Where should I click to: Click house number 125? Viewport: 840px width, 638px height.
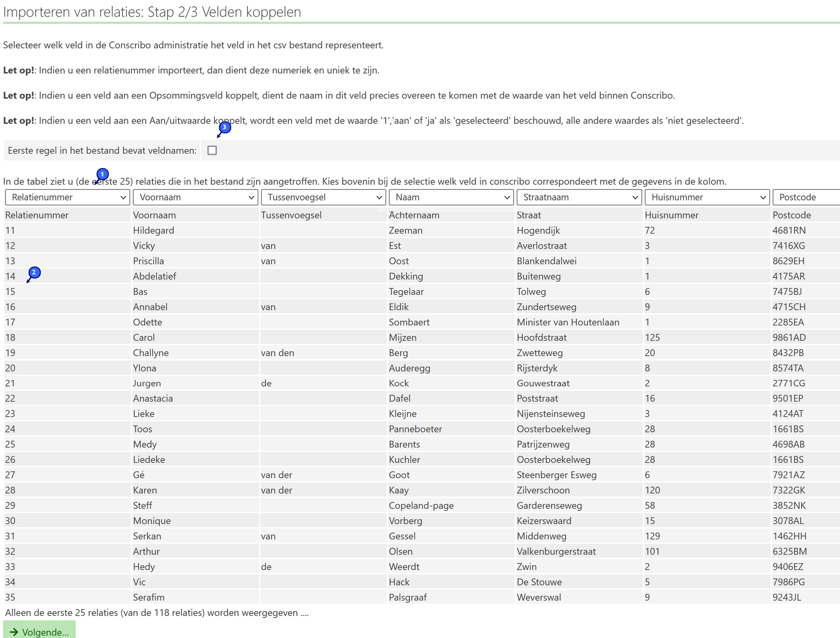pos(652,337)
